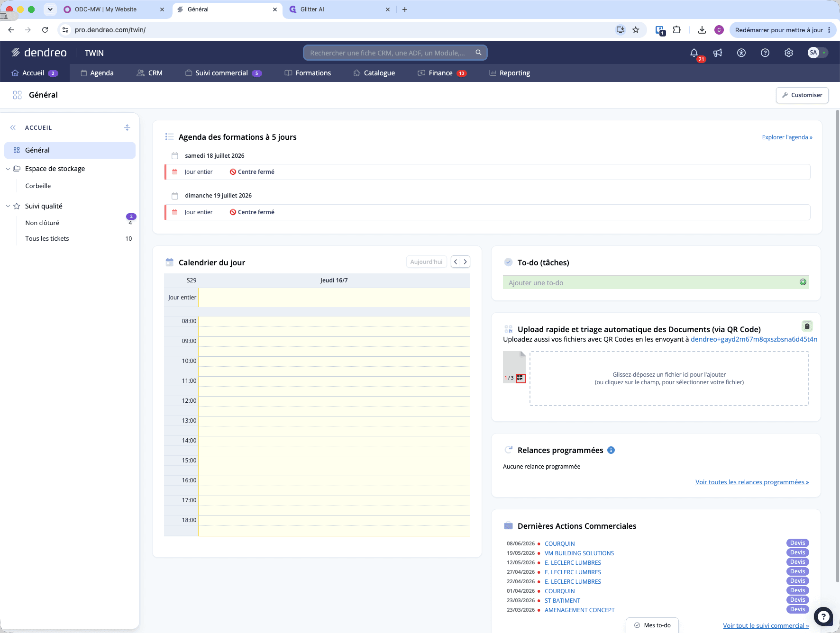Open the browser extensions puzzle icon

[x=676, y=30]
